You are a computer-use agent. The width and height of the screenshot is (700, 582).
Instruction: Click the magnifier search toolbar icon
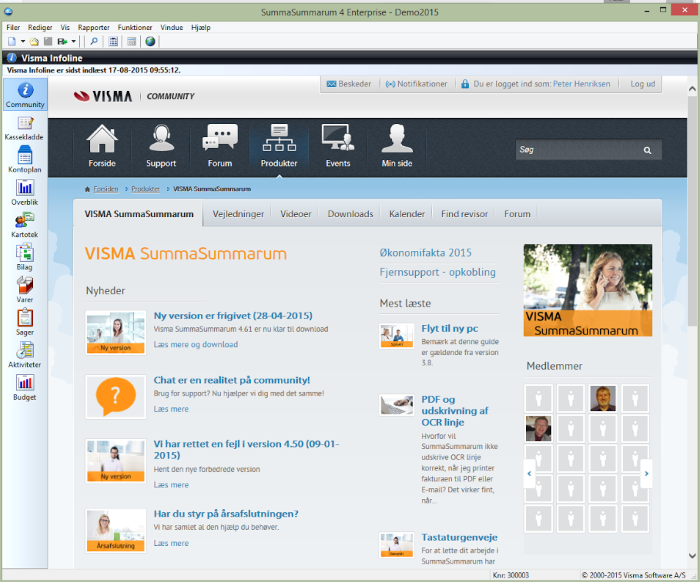94,42
